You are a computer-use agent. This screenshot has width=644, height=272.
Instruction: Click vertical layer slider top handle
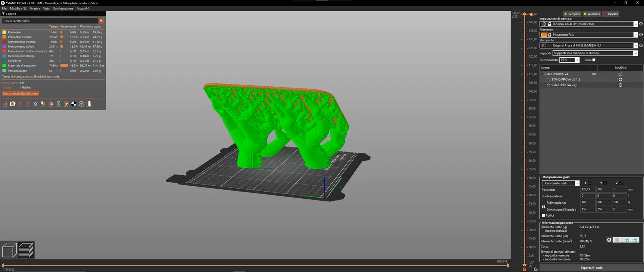(x=525, y=14)
